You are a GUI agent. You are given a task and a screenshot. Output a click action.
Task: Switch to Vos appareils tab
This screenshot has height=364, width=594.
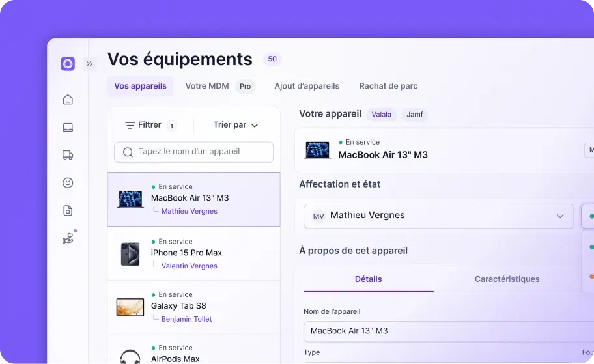(x=140, y=86)
